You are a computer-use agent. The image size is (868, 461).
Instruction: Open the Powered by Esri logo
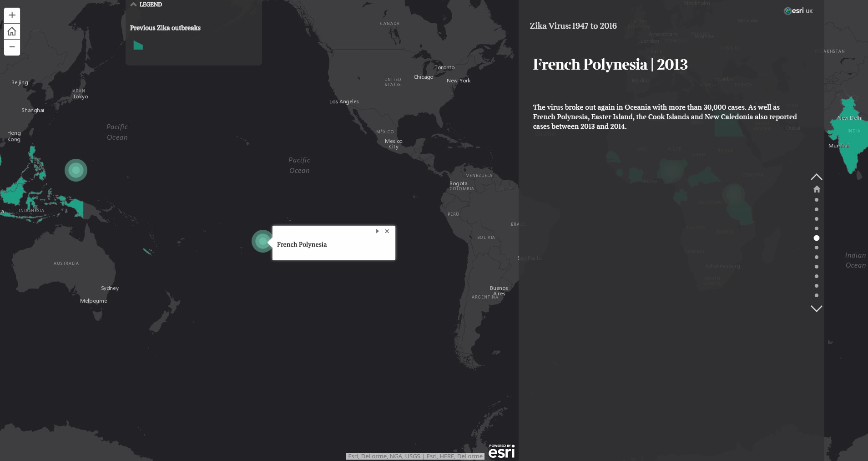[x=501, y=451]
